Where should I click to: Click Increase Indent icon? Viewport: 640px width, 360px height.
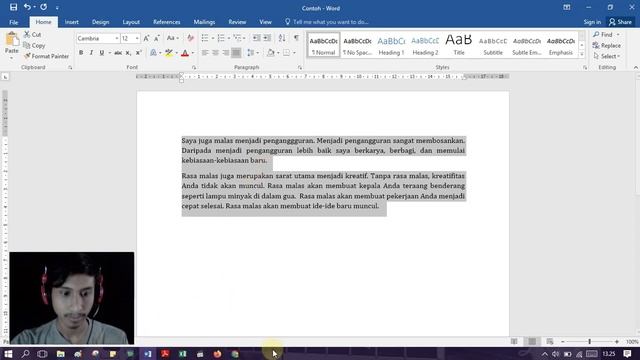[x=267, y=38]
